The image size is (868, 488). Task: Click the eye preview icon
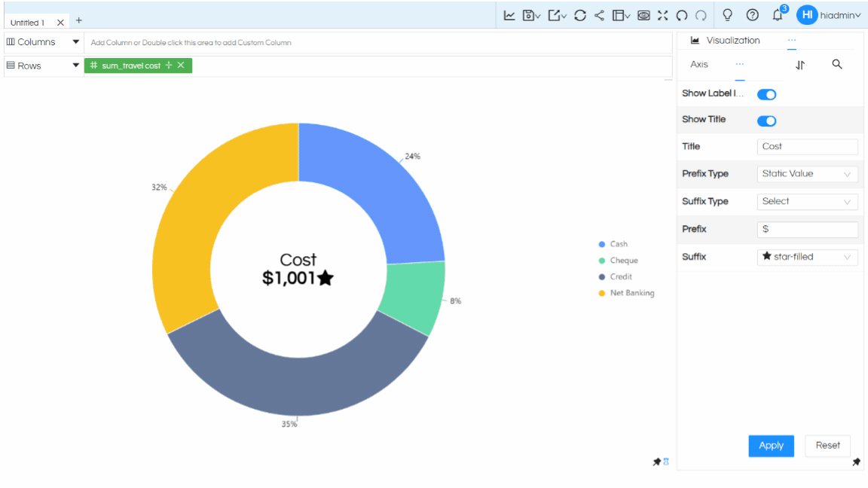[x=643, y=16]
